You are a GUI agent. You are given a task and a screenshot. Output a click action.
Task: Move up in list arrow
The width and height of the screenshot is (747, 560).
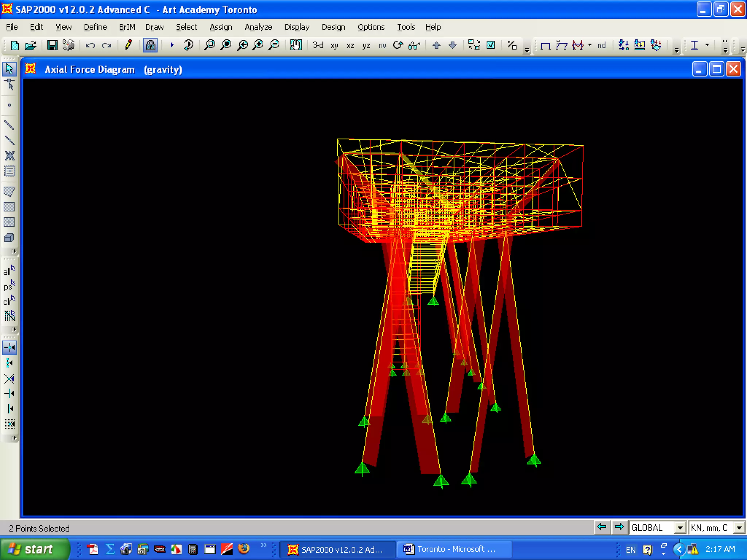tap(436, 45)
